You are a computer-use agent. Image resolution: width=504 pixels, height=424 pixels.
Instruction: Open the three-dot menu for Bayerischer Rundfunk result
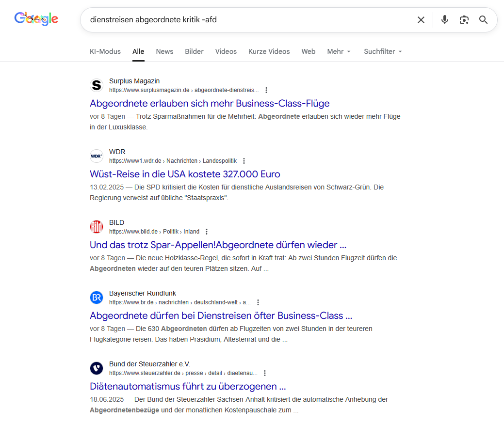[x=258, y=302]
